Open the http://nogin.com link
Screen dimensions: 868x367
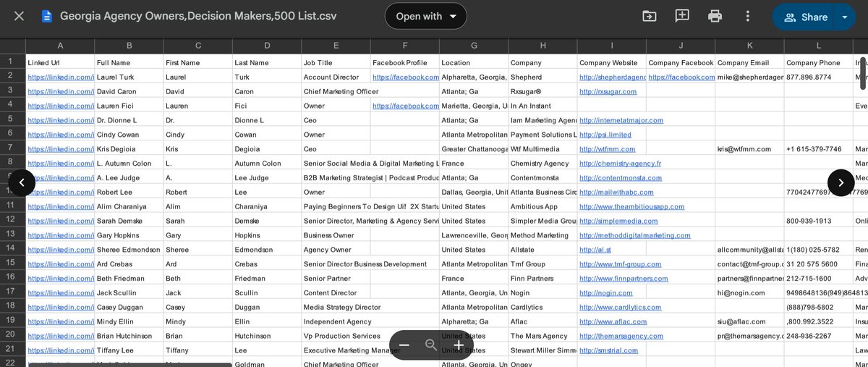(x=605, y=293)
